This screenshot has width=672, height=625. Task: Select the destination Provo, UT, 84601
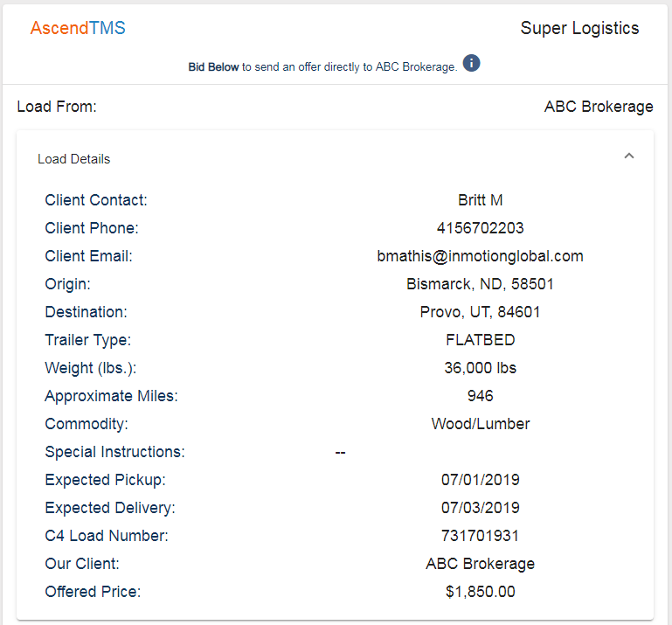coord(480,312)
